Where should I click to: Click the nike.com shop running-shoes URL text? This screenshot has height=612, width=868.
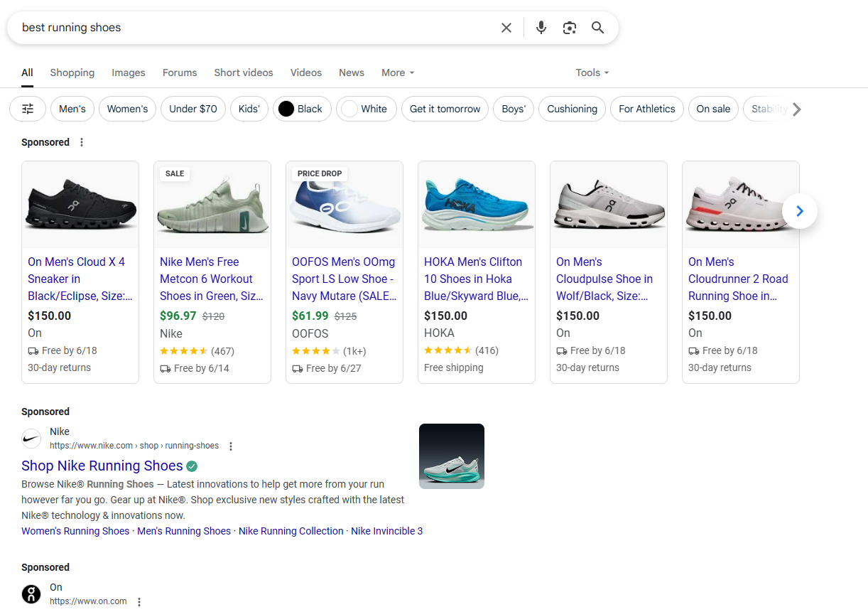[134, 446]
